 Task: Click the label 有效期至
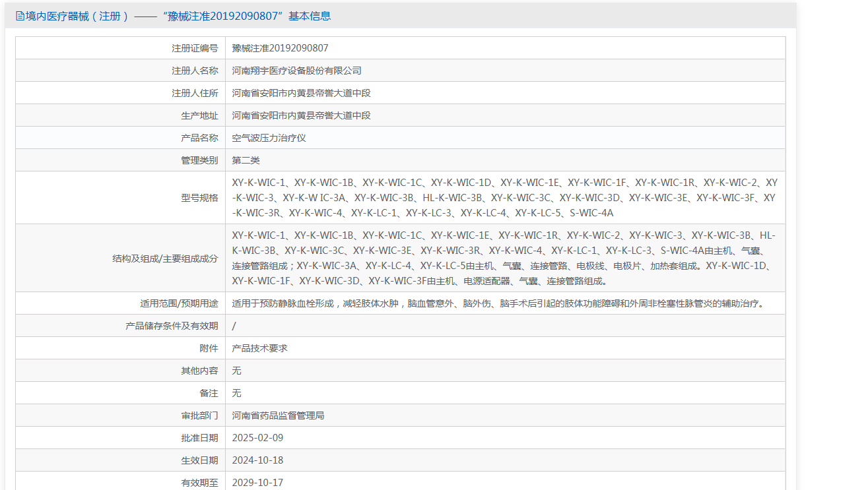199,483
